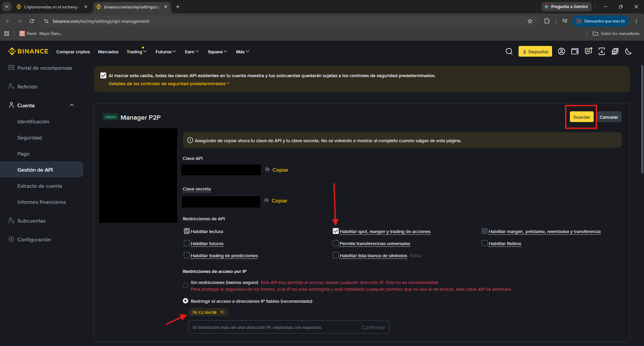
Task: Select Restringir el acceso a IP fiables radio
Action: coord(186,301)
